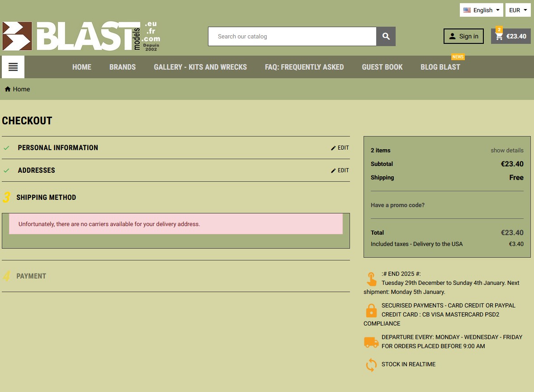Open the hamburger menu icon
The height and width of the screenshot is (392, 534).
tap(13, 67)
